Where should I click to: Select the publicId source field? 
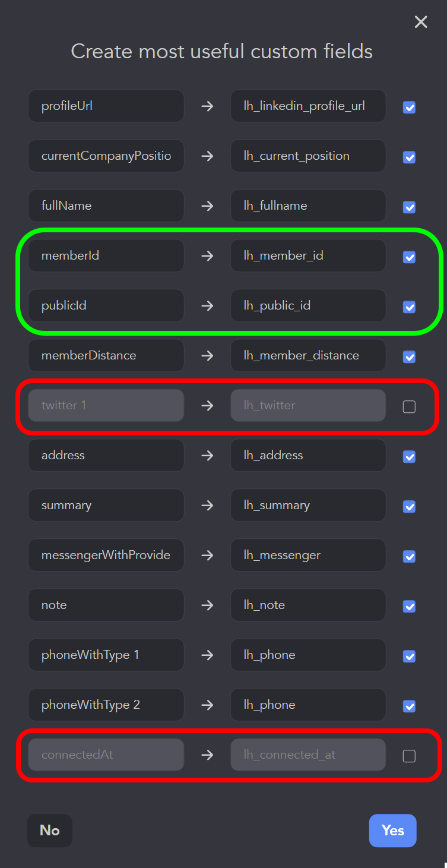tap(106, 306)
